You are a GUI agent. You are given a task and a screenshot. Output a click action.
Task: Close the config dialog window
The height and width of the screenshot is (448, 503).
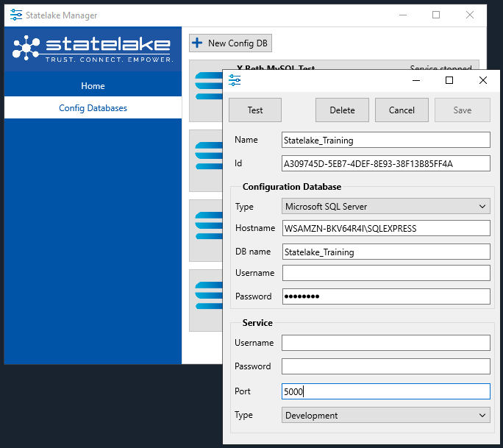point(483,80)
